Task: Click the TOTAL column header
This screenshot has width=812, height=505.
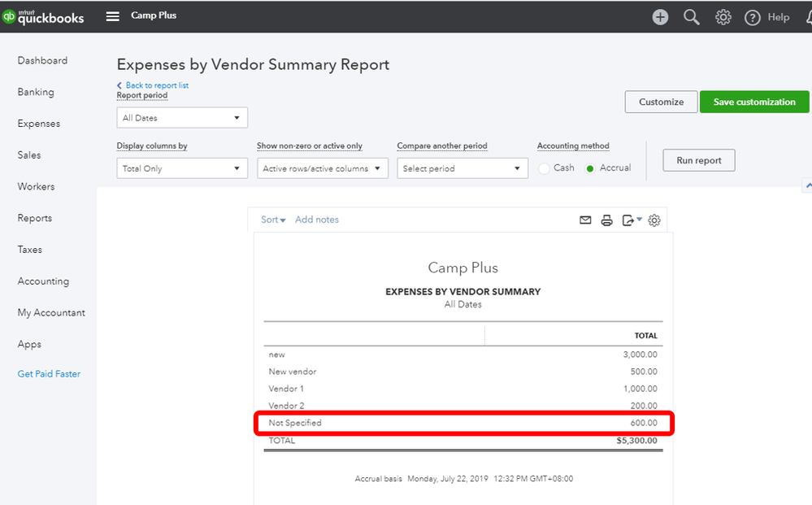Action: (645, 336)
